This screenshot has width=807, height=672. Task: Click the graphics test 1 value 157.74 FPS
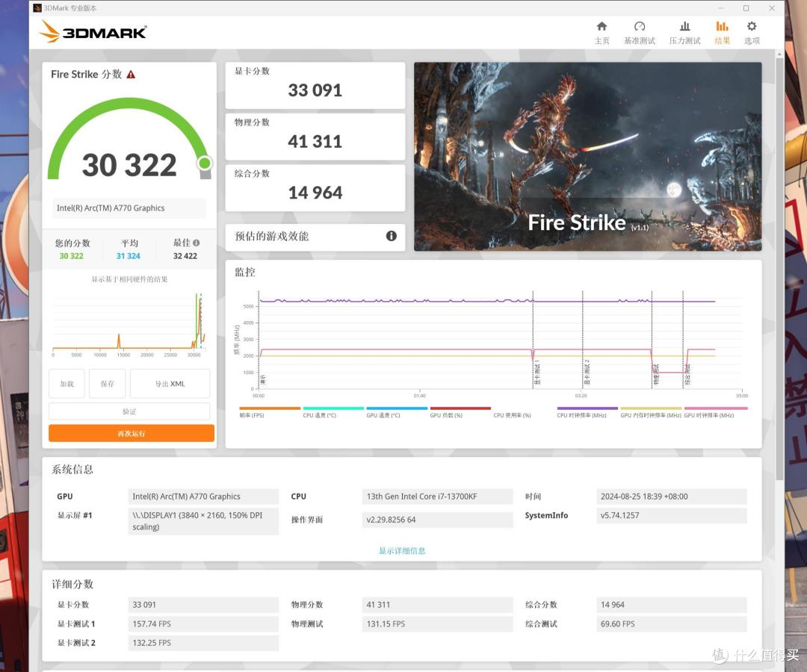click(x=203, y=623)
